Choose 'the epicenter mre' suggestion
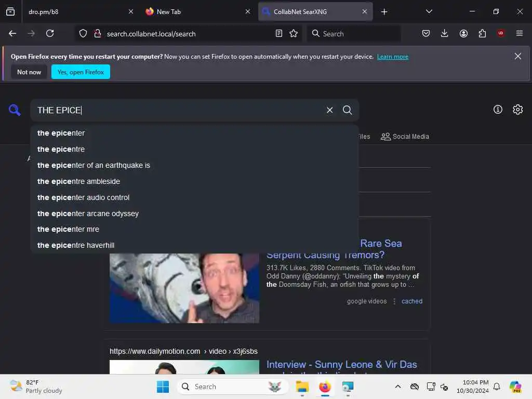 click(x=194, y=229)
